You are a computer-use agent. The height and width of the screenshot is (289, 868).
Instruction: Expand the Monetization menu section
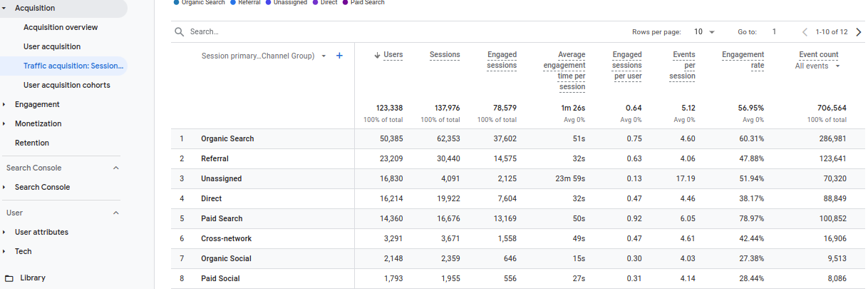coord(4,123)
